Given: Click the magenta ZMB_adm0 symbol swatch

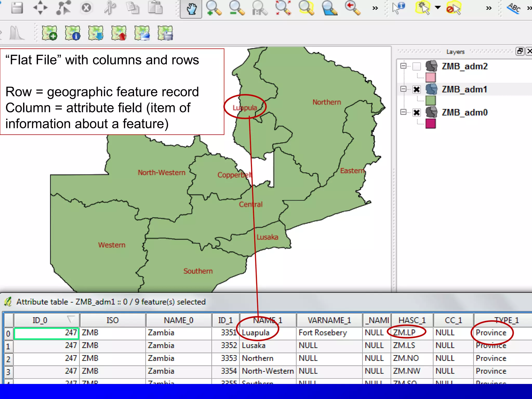Looking at the screenshot, I should click(430, 124).
